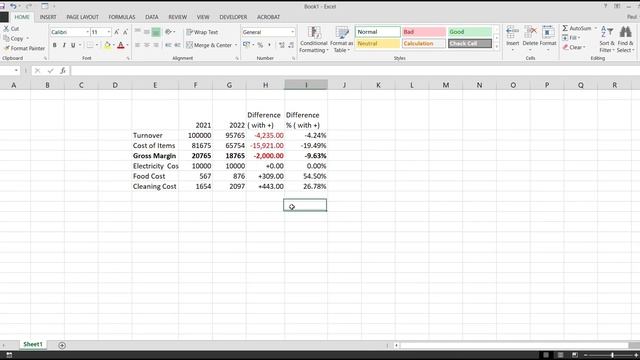Apply the Check Cell style
The width and height of the screenshot is (640, 360).
point(470,43)
